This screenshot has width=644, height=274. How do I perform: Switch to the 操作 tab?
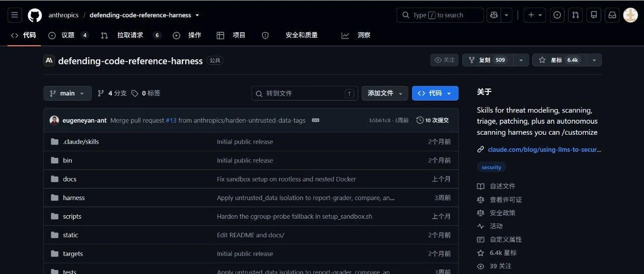point(187,35)
